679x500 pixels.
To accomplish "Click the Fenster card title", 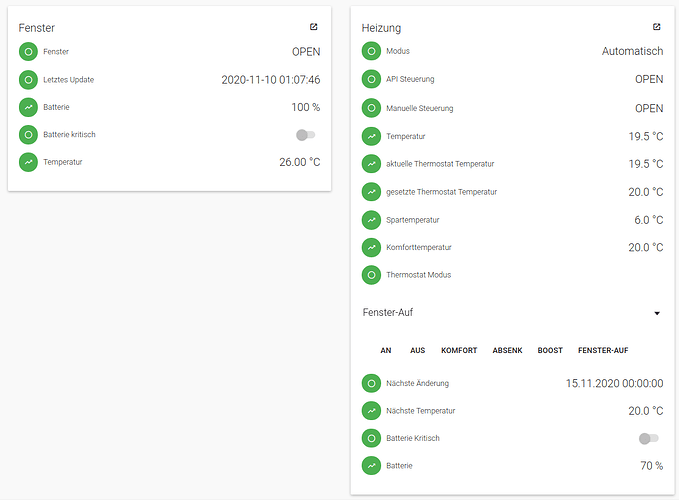I will pos(37,28).
